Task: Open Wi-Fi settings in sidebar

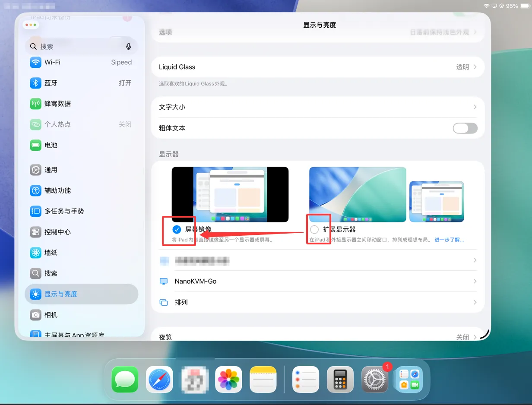Action: click(x=81, y=62)
